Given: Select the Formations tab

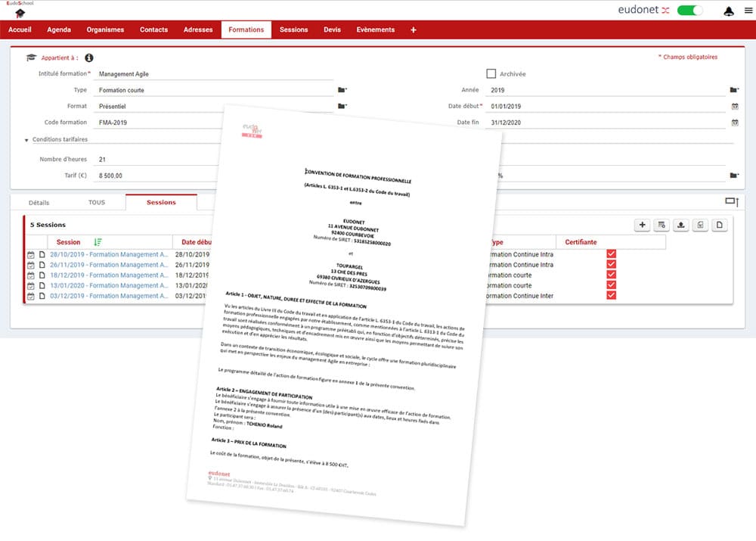Looking at the screenshot, I should [x=246, y=30].
